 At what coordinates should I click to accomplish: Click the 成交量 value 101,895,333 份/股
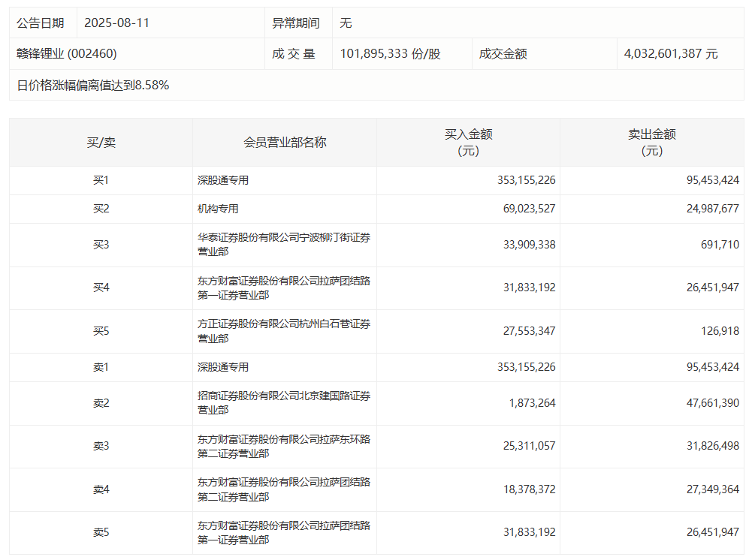(390, 54)
